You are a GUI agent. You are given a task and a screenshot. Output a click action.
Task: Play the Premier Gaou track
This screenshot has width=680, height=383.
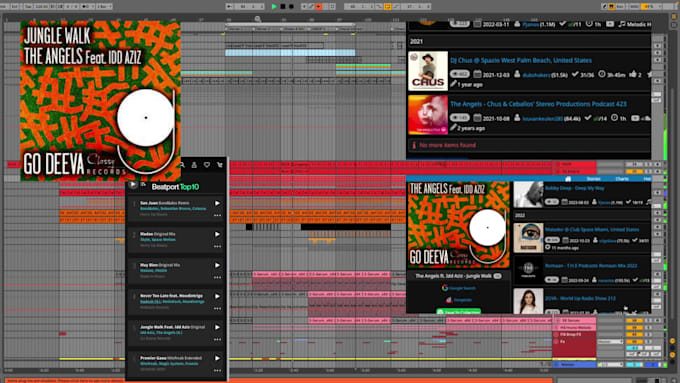point(217,358)
